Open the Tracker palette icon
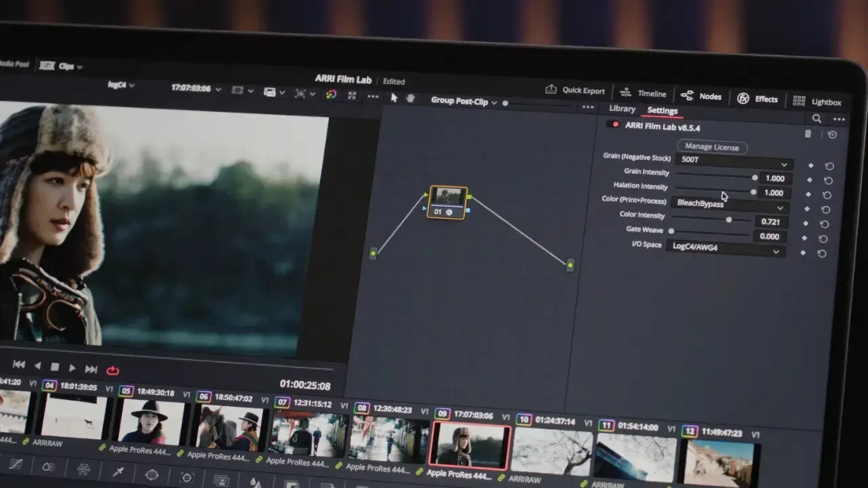This screenshot has height=488, width=868. tap(187, 478)
